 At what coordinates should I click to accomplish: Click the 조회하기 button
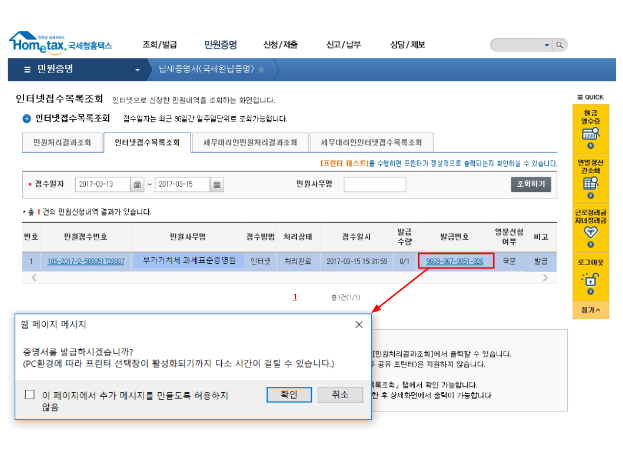tap(531, 184)
